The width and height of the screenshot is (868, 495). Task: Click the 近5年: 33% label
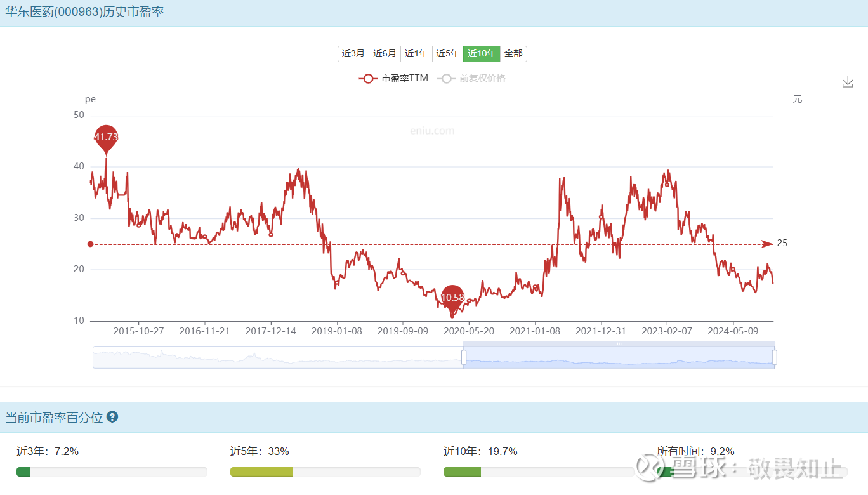tap(260, 451)
